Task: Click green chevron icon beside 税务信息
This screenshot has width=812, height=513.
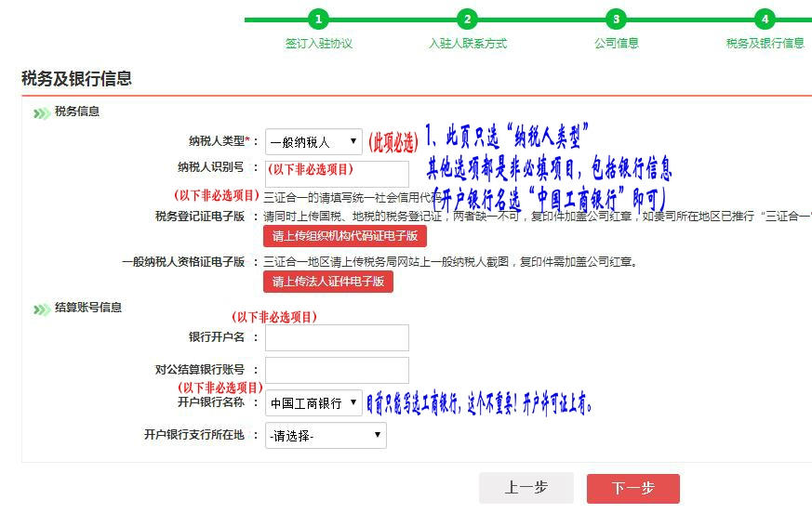Action: (x=41, y=113)
